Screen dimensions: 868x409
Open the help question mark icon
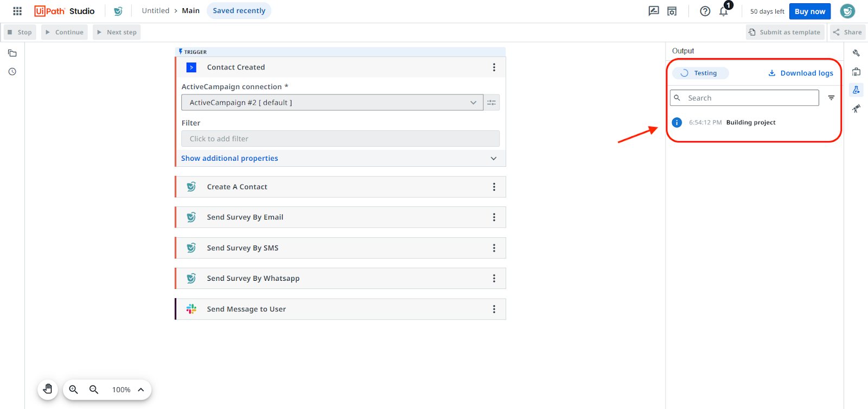pyautogui.click(x=705, y=11)
